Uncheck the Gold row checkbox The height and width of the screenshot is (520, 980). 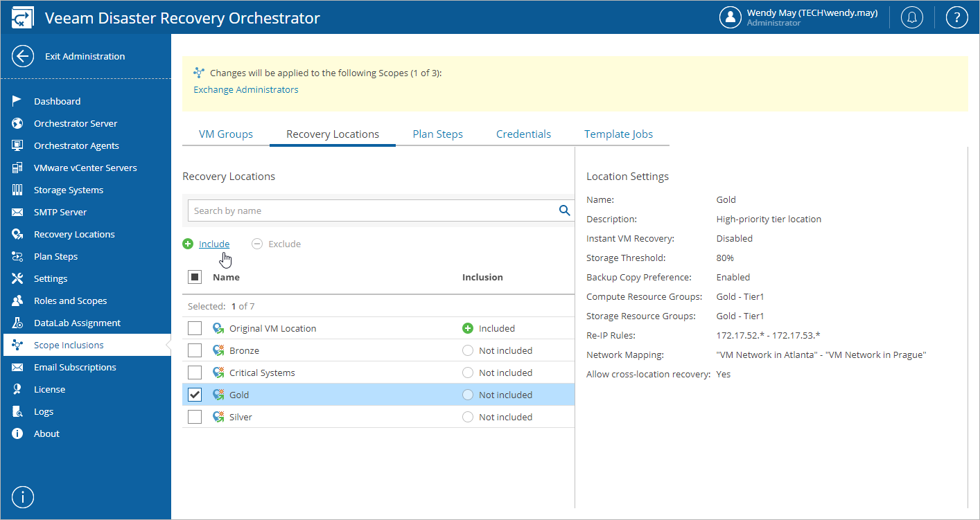195,395
